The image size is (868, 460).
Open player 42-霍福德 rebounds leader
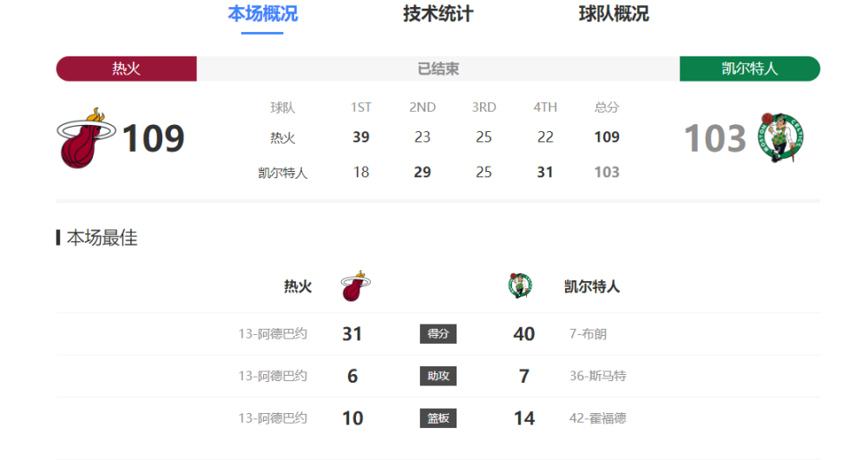coord(597,418)
